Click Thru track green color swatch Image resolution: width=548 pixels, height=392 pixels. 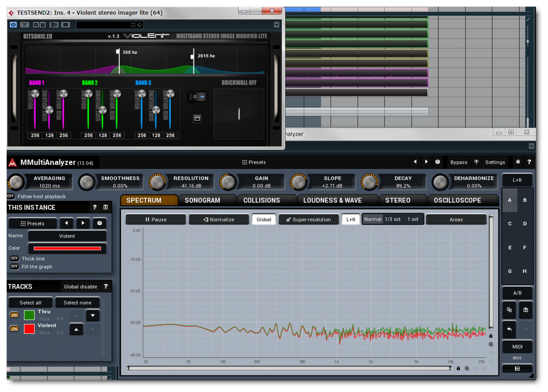tap(29, 315)
